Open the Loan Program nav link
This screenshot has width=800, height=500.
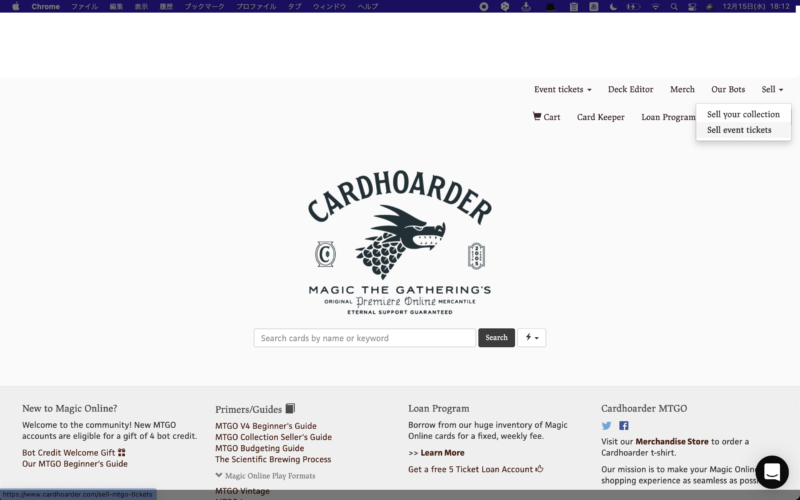point(668,117)
